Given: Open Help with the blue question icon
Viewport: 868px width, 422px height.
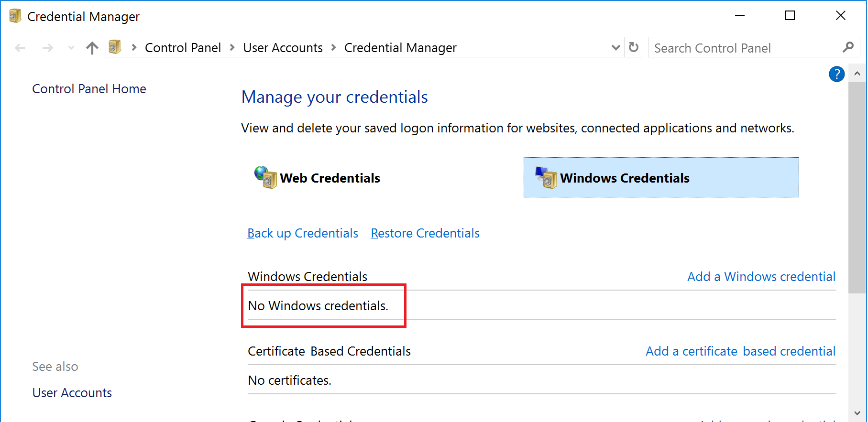Looking at the screenshot, I should [836, 74].
